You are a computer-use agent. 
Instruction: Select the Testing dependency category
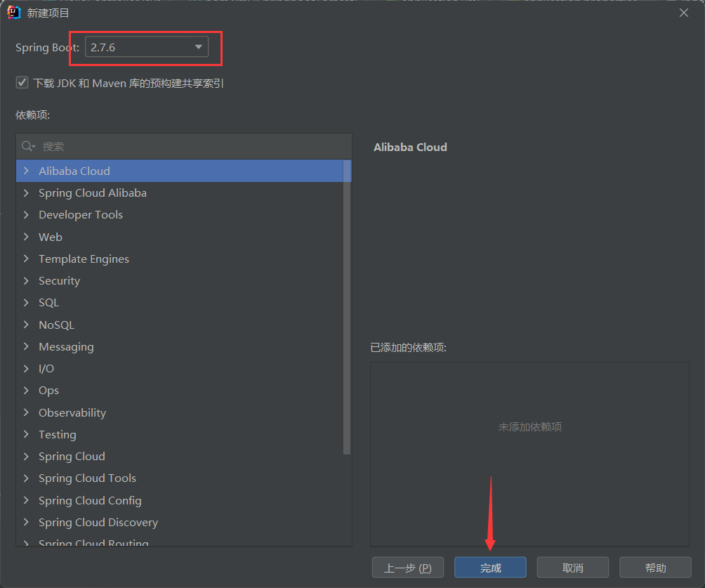(180, 434)
